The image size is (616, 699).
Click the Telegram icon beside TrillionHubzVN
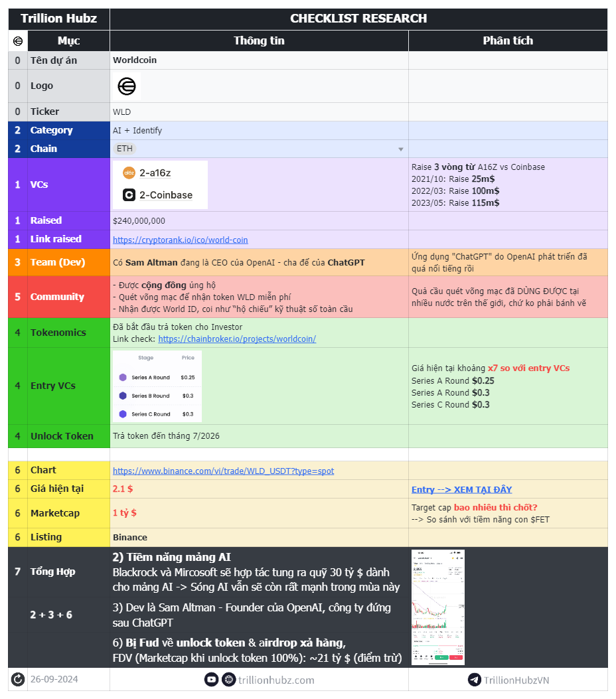(474, 680)
